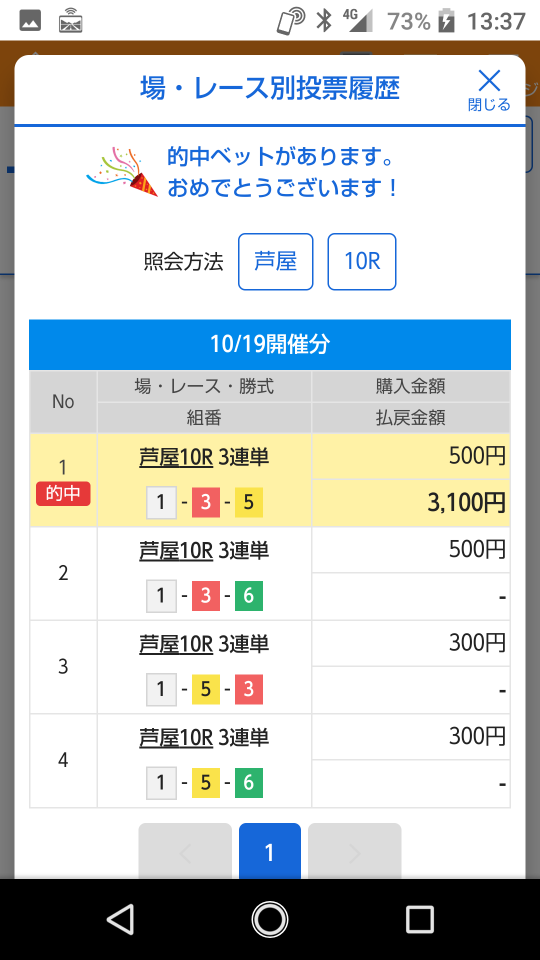Open the 芦屋10R link in row 1
The image size is (540, 960).
tap(176, 457)
